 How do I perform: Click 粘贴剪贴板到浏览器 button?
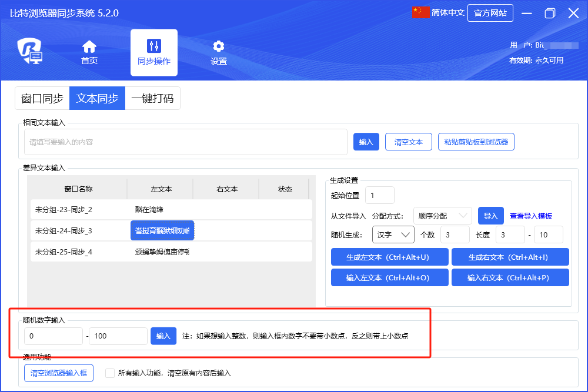coord(476,142)
